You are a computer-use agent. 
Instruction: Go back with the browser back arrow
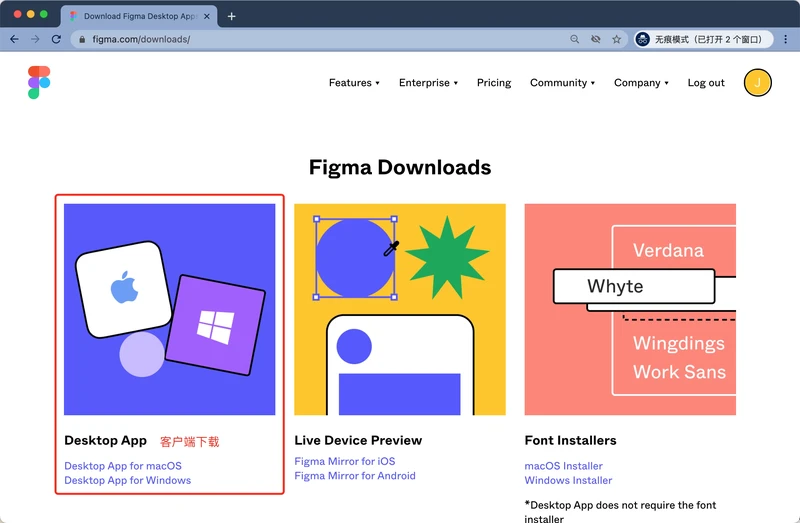(14, 39)
